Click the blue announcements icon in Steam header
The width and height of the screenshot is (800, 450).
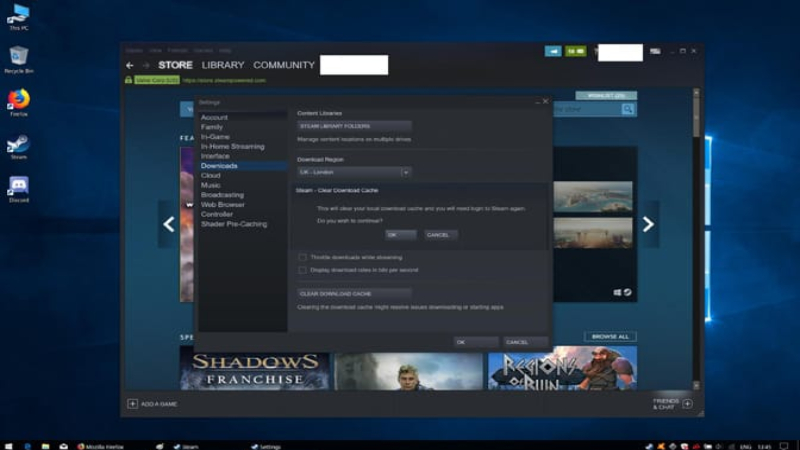(553, 51)
